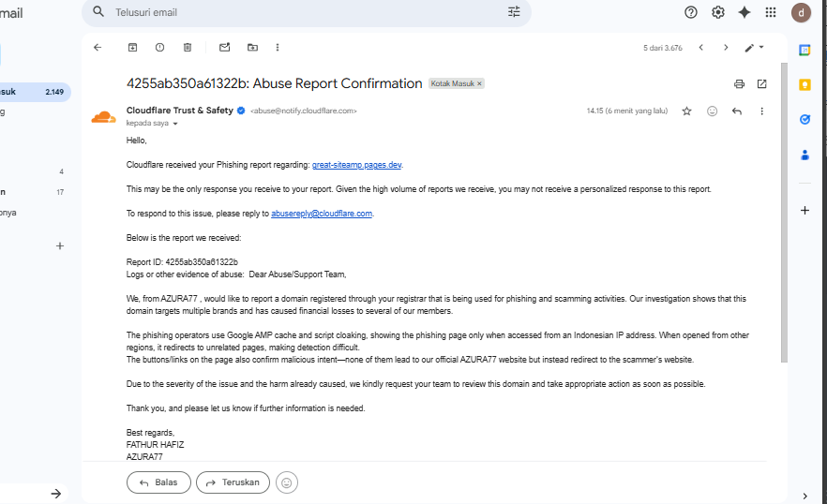Star the Cloudflare message
Screen dimensions: 827x504
[686, 111]
